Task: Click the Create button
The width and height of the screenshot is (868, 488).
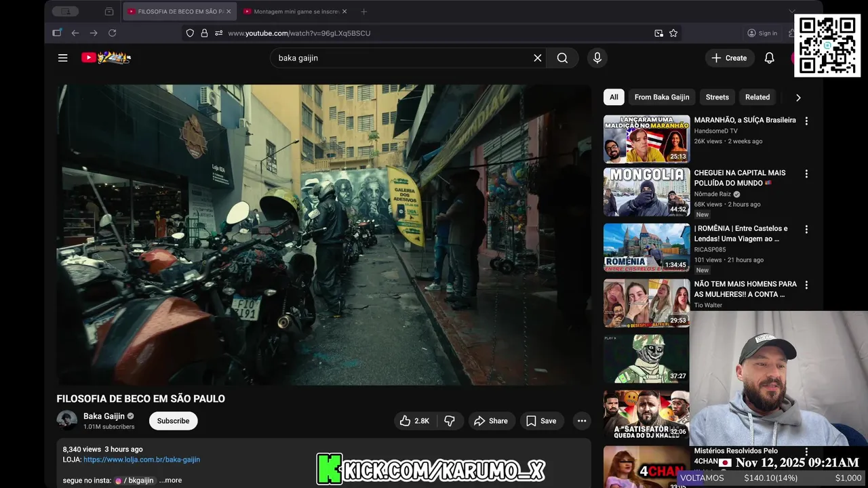Action: [730, 58]
